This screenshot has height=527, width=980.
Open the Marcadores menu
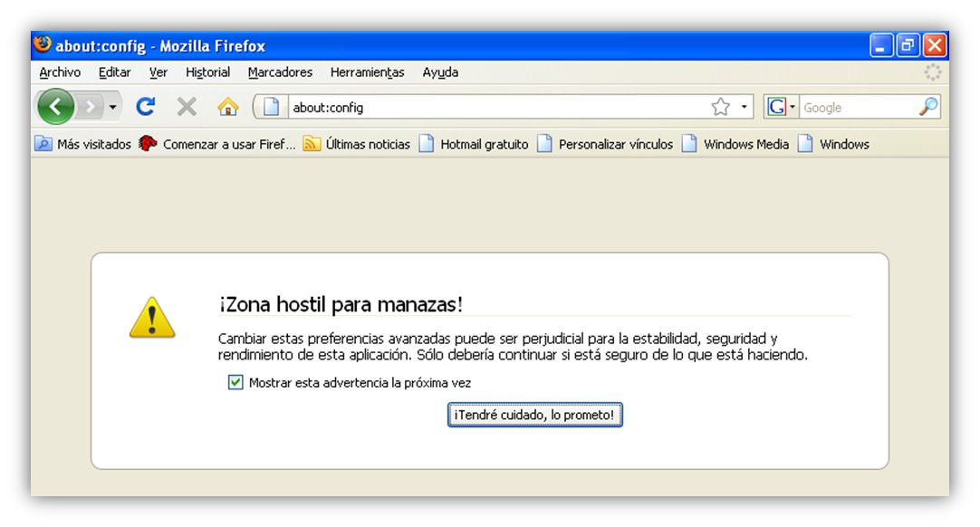280,72
